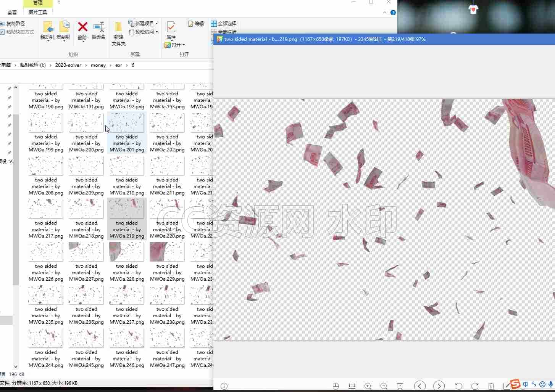Click the Sogou input method S icon
This screenshot has width=555, height=392.
(515, 384)
